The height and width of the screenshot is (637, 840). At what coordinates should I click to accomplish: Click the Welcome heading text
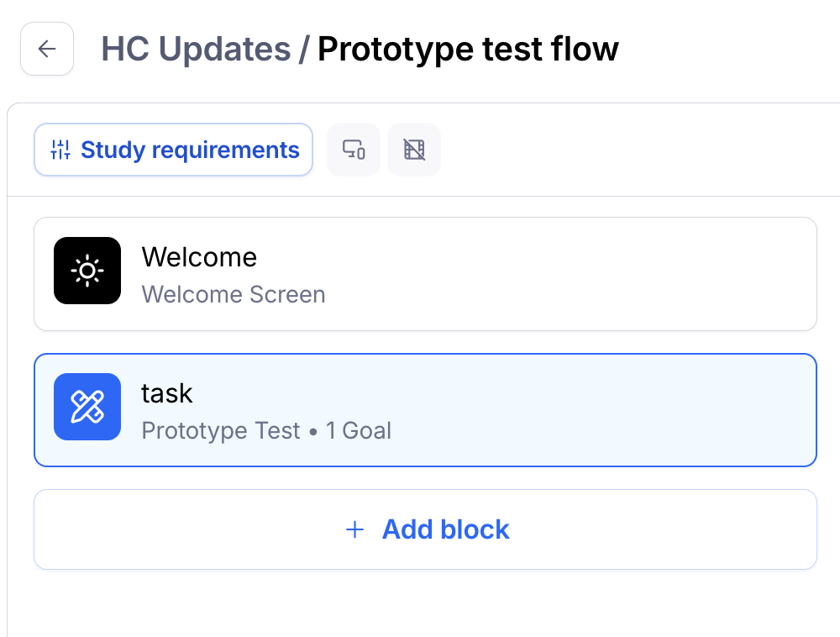click(199, 257)
